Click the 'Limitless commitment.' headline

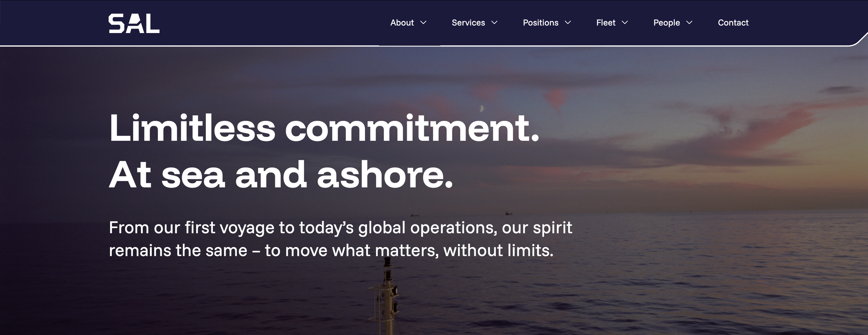(324, 128)
